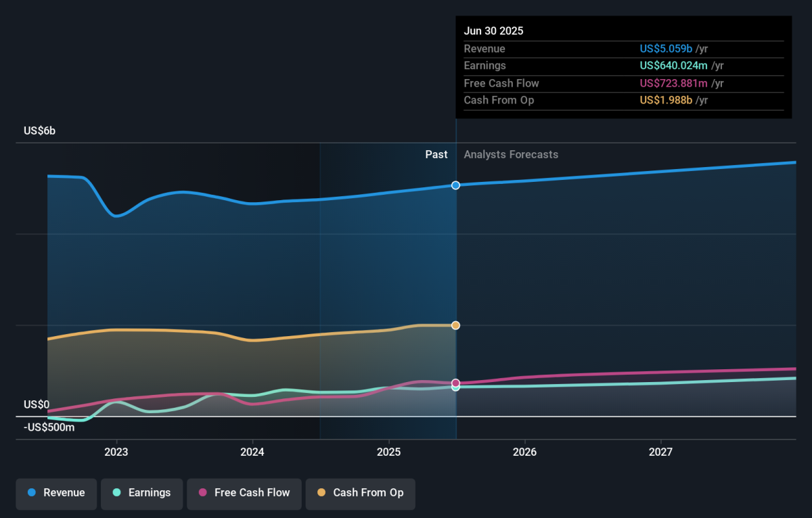Toggle the Free Cash Flow legend series

click(244, 493)
